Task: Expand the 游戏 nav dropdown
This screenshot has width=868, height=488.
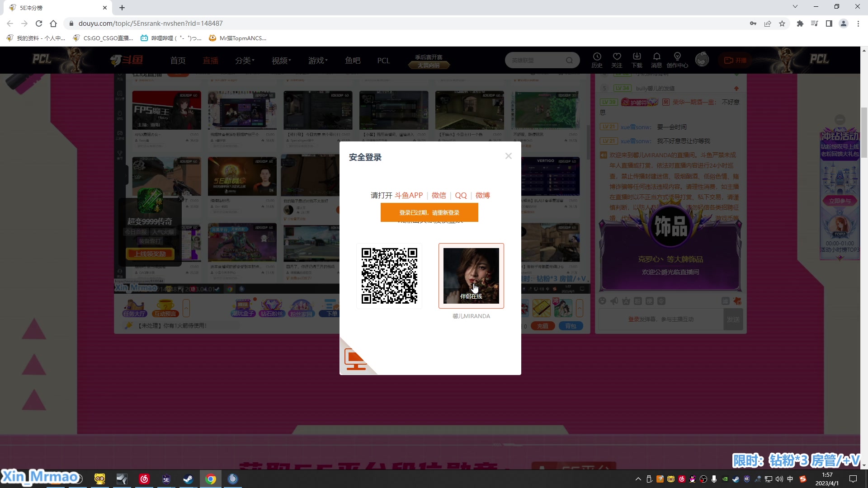Action: [318, 61]
